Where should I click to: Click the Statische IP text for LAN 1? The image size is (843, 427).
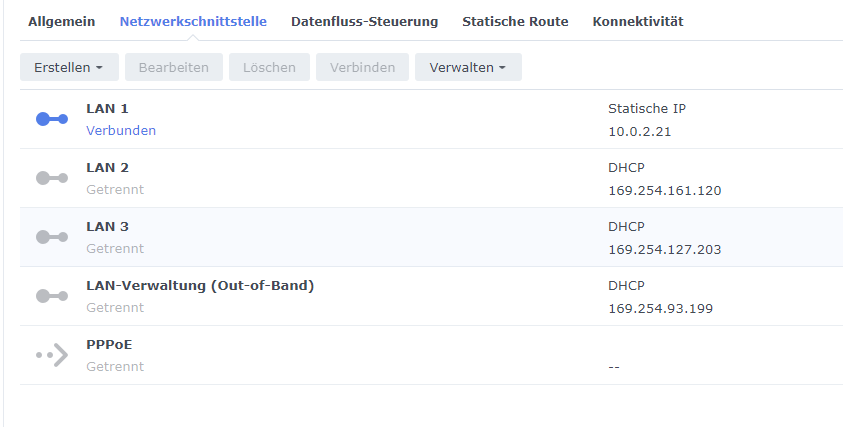pyautogui.click(x=647, y=108)
